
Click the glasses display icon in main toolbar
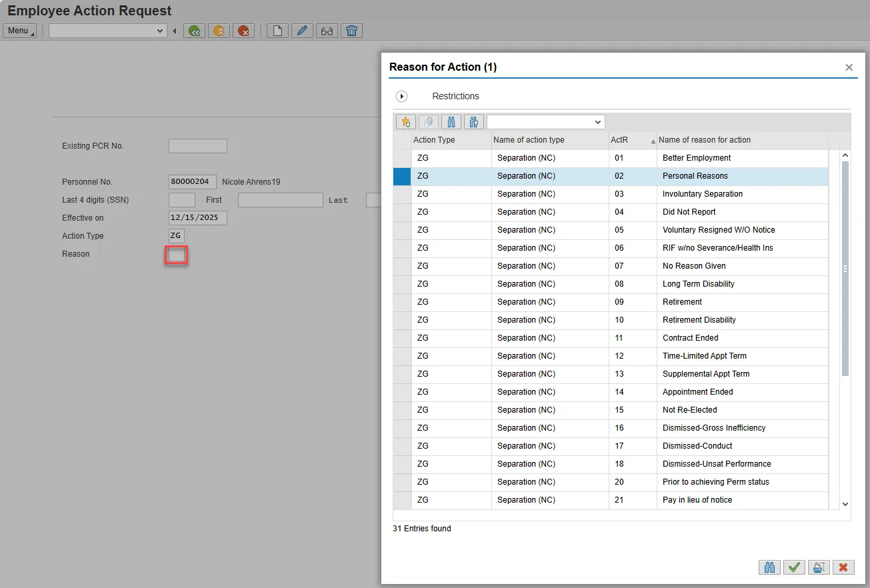327,31
